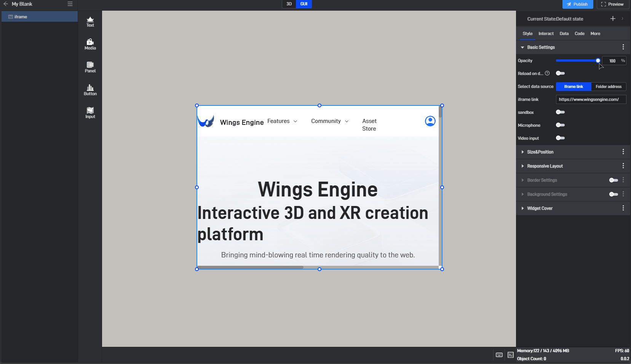Screen dimensions: 631x364
Task: Open Size&Position more options menu
Action: (623, 152)
